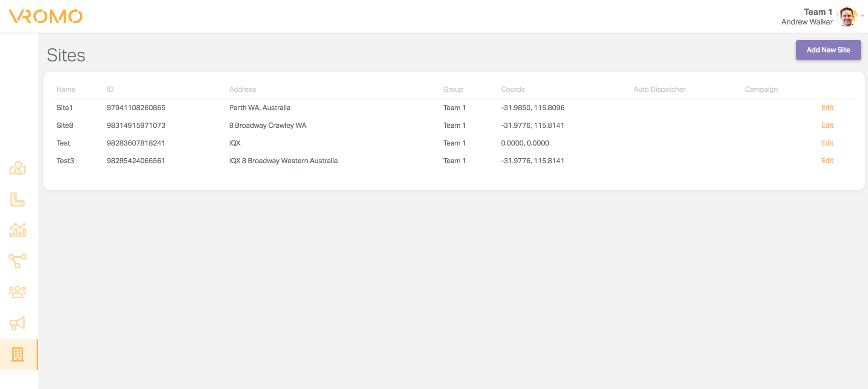
Task: Click the megaphone campaigns sidebar icon
Action: (x=17, y=323)
